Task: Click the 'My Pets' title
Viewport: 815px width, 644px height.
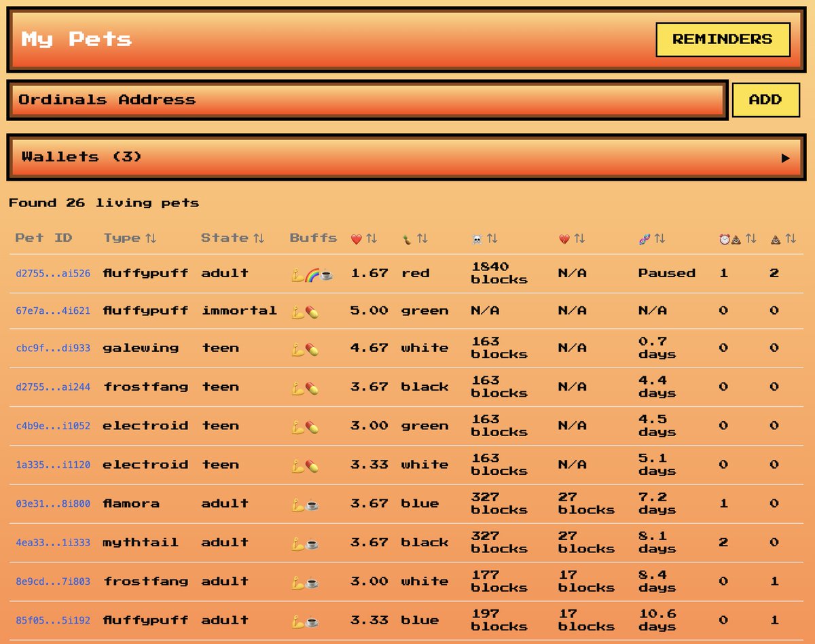Action: pos(77,39)
